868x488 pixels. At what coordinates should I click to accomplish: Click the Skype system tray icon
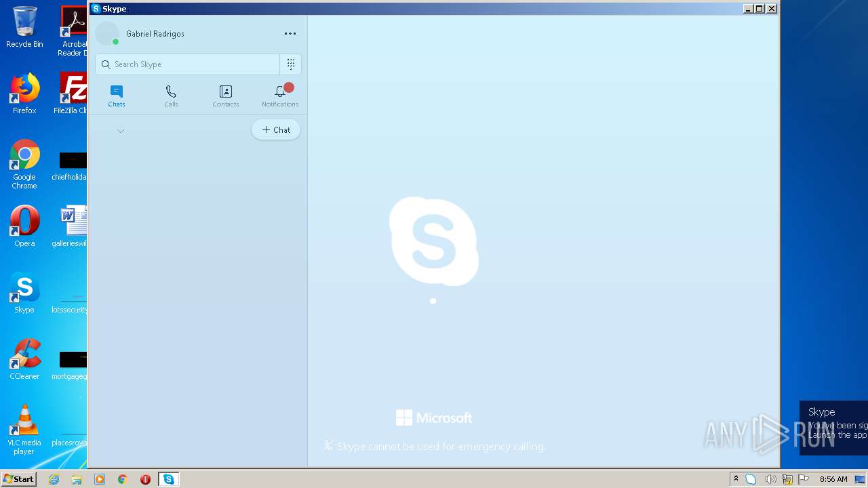coord(751,479)
